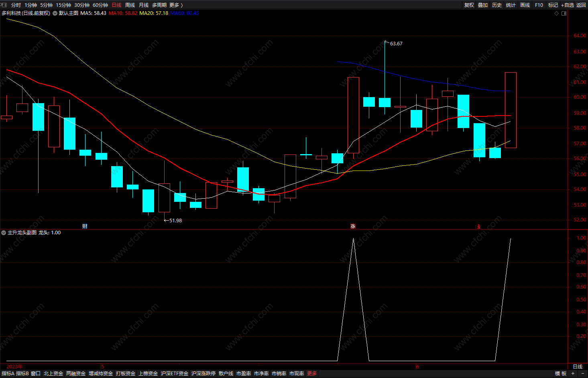Click the MA5: 58.43 label

tap(94, 13)
